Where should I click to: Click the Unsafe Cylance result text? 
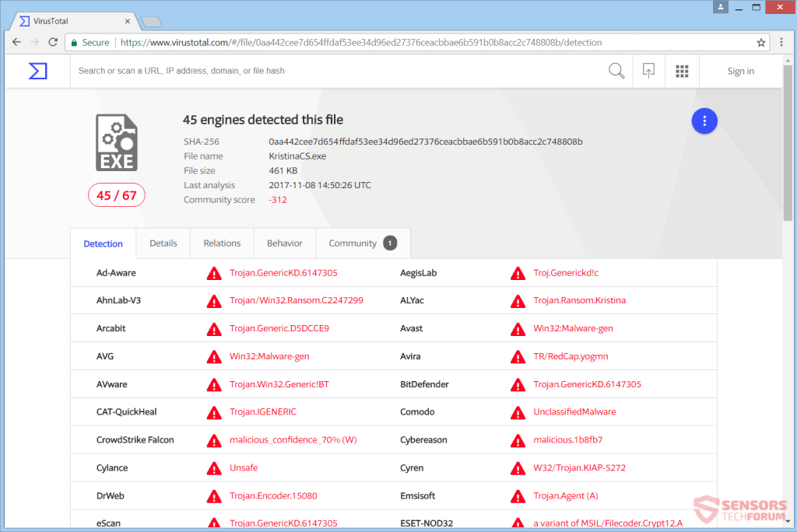(244, 467)
